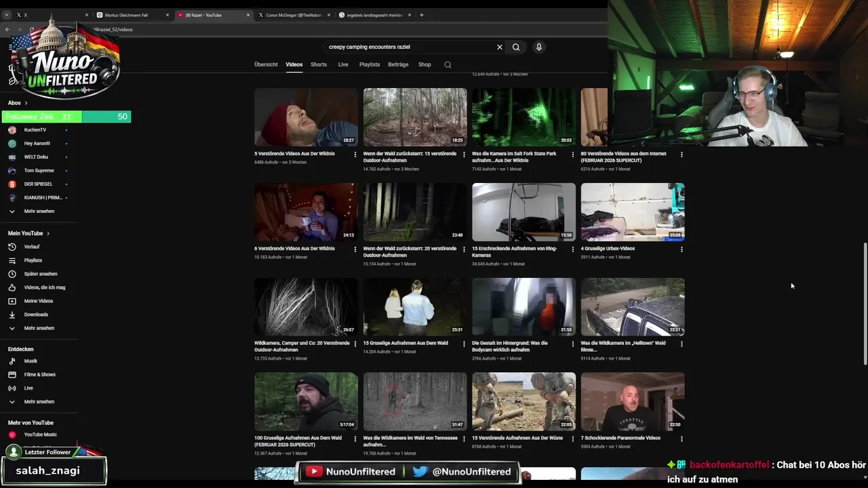
Task: Switch to the ergebnis landtagswahl browser tab
Action: click(x=374, y=15)
